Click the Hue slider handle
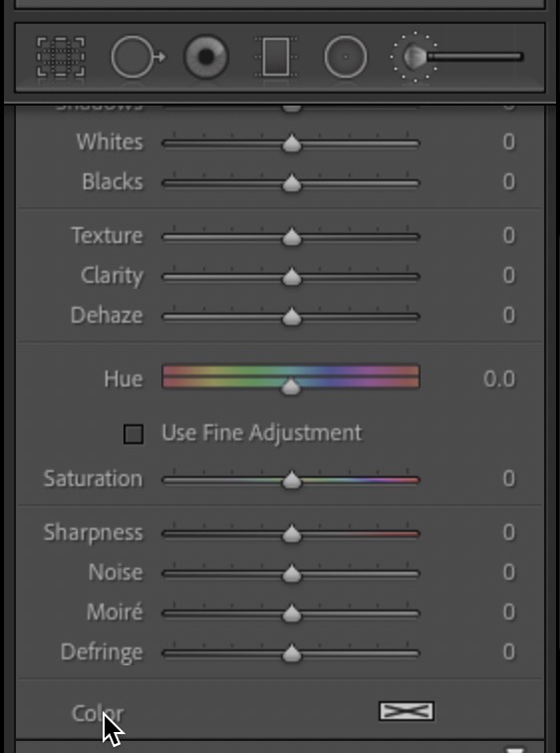560x753 pixels. [291, 386]
